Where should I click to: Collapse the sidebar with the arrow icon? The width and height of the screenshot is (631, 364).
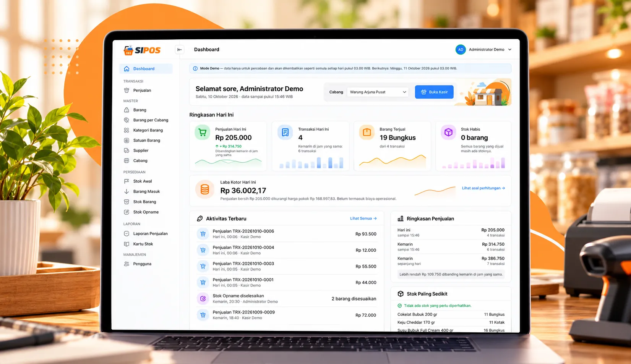point(179,50)
